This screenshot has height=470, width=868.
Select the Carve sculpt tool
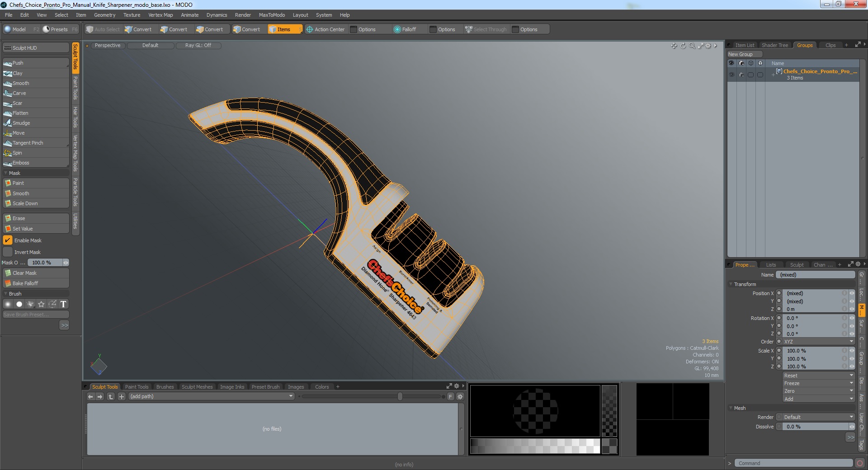36,93
